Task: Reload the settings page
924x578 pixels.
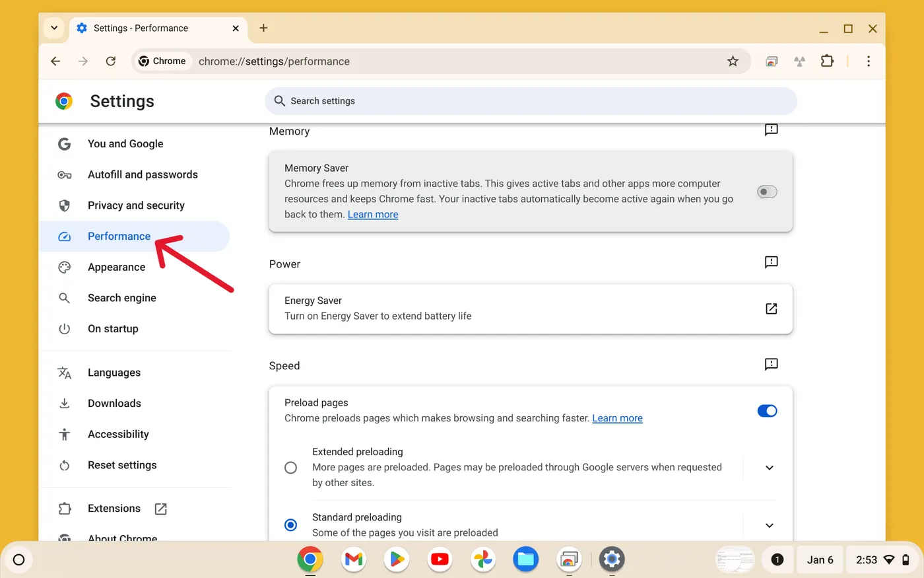Action: (111, 61)
